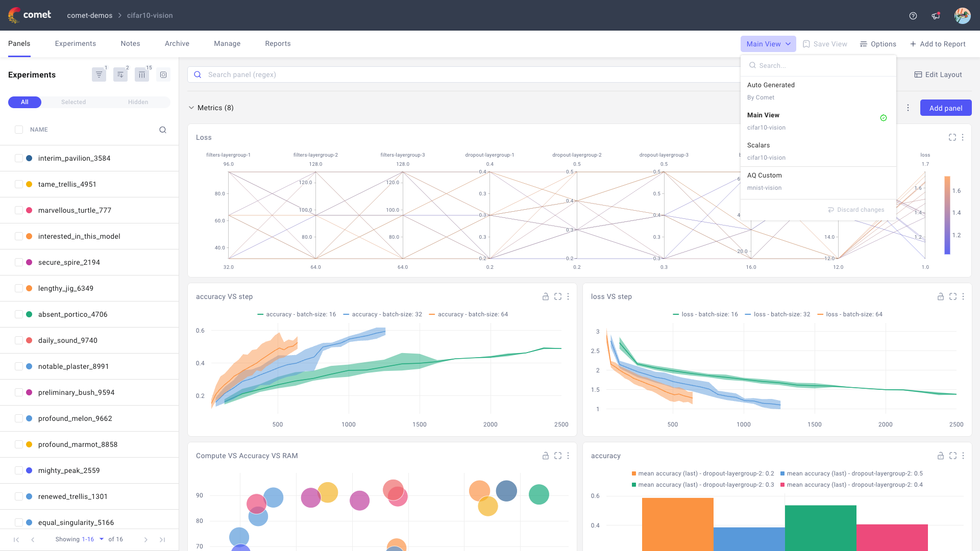The height and width of the screenshot is (551, 980).
Task: Click the Add panel button
Action: 946,108
